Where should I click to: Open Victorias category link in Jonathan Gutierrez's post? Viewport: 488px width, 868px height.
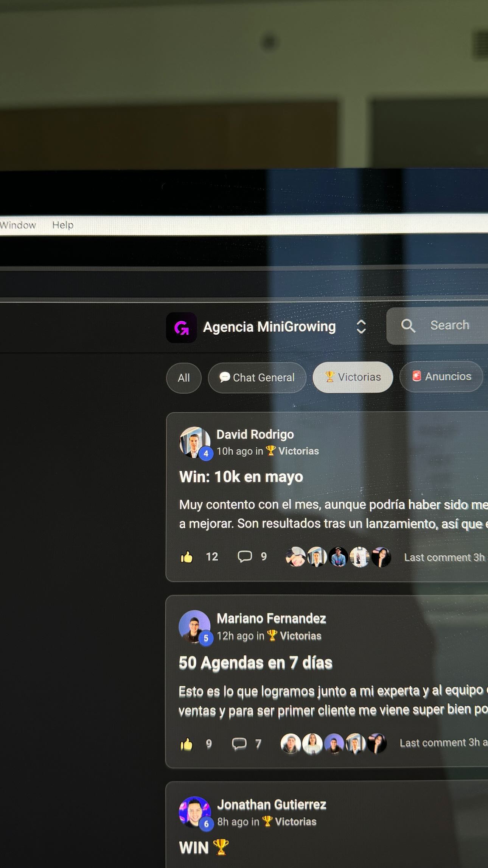pos(290,821)
